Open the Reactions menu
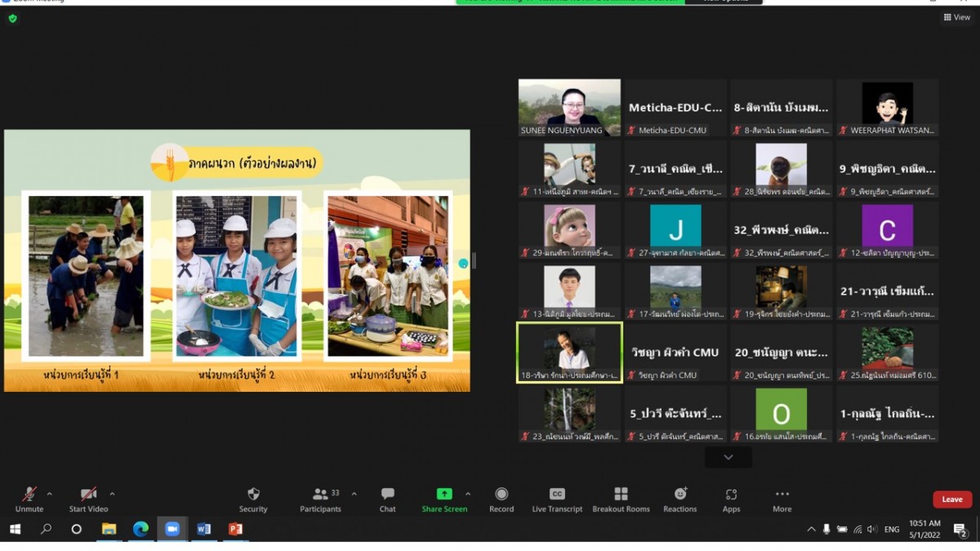 click(679, 495)
